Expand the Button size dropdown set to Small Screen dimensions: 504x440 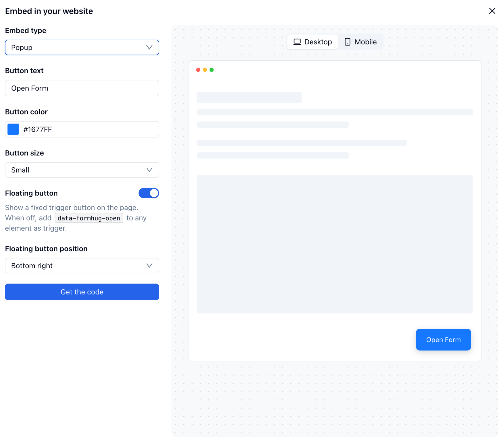tap(82, 170)
